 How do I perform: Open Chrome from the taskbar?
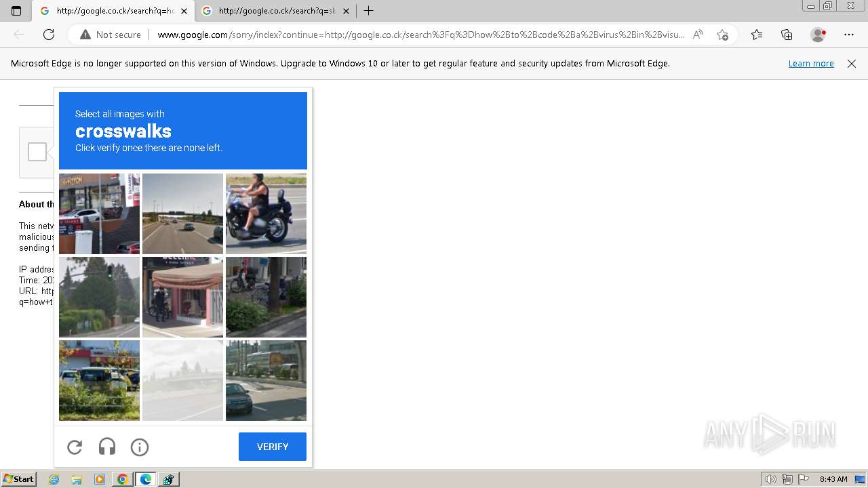pos(123,479)
